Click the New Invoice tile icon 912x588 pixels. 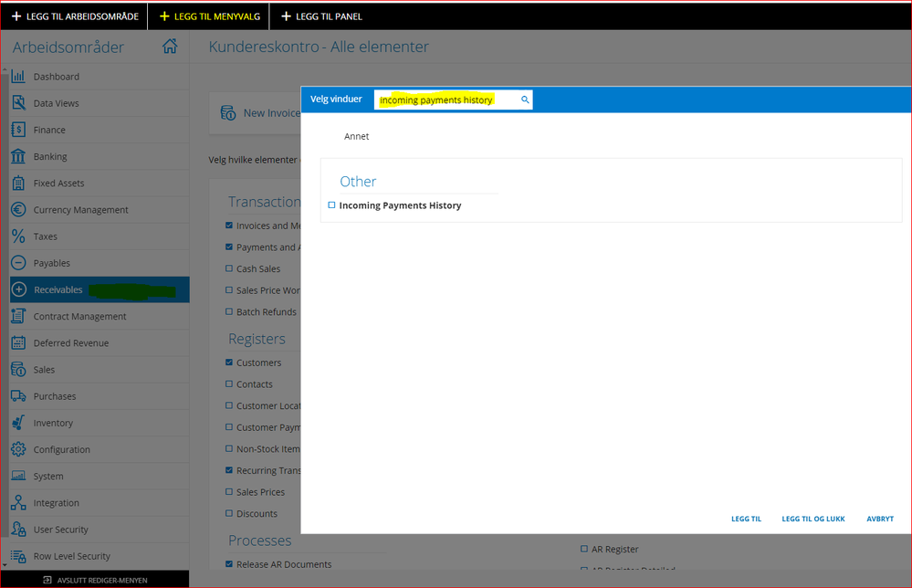[228, 113]
